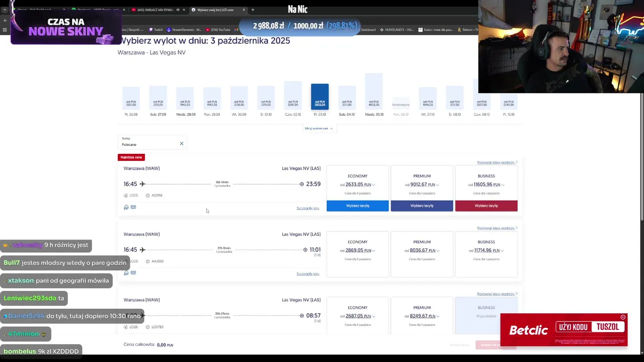Open the tab search dropdown arrow

point(5,10)
